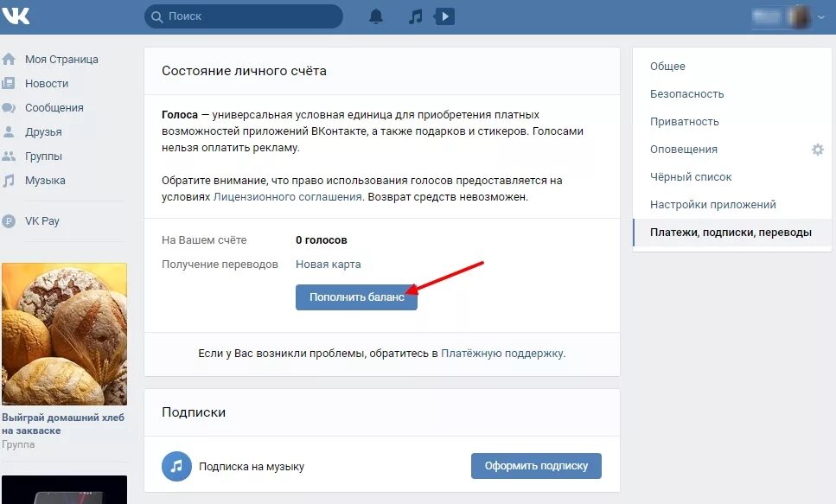The width and height of the screenshot is (836, 504).
Task: Open the profile dropdown arrow in header
Action: coord(821,17)
